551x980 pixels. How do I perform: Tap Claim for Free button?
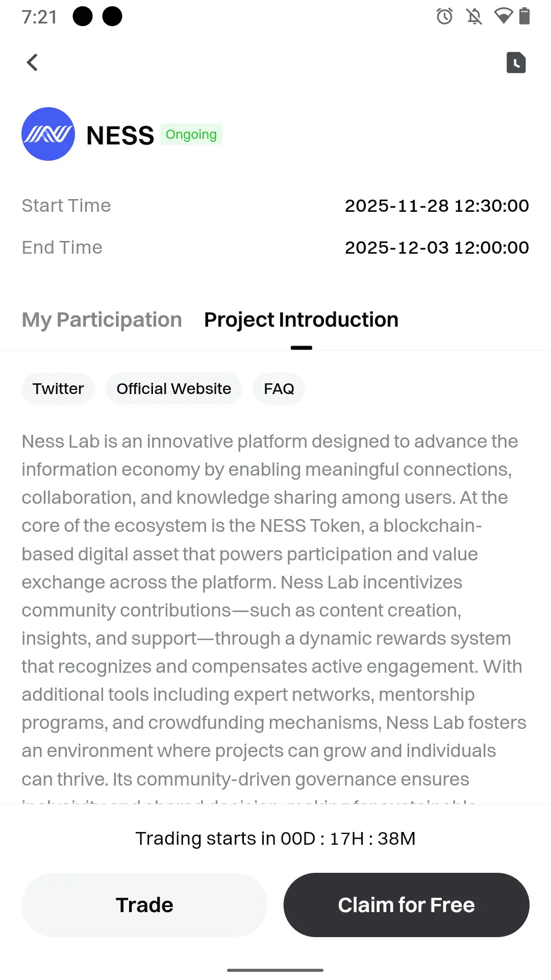(407, 905)
